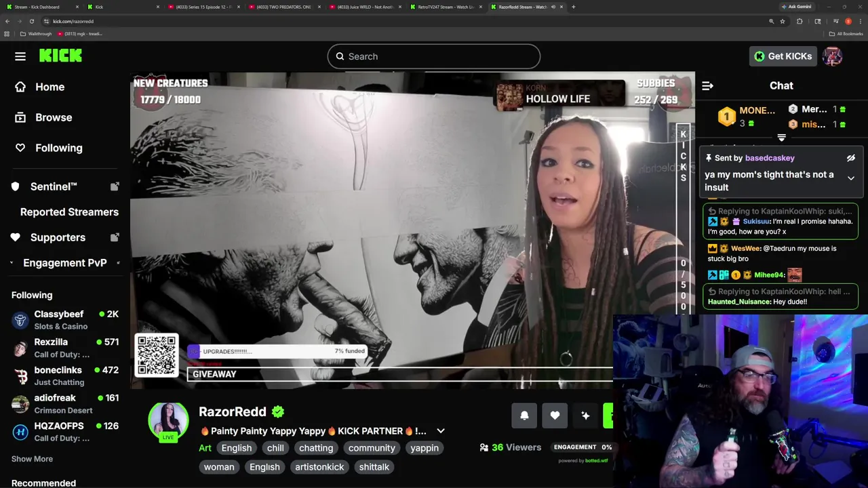Expand the stream title dropdown chevron

click(x=441, y=431)
